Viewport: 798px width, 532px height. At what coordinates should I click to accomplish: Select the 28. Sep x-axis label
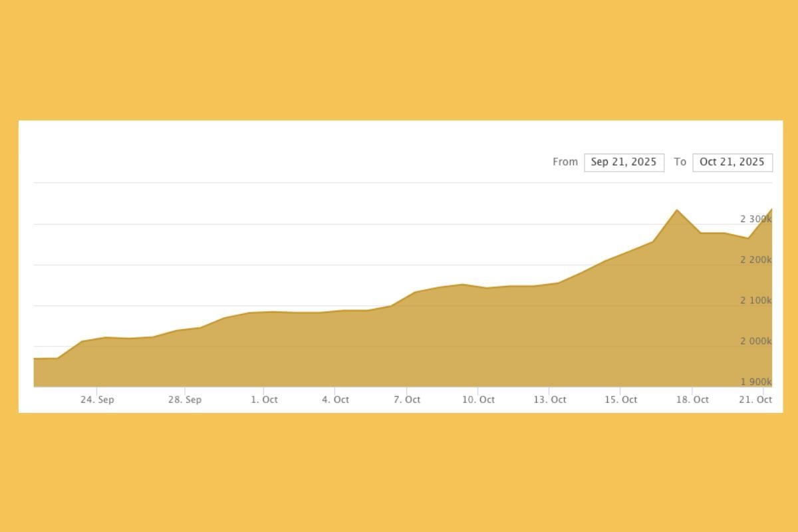coord(185,400)
